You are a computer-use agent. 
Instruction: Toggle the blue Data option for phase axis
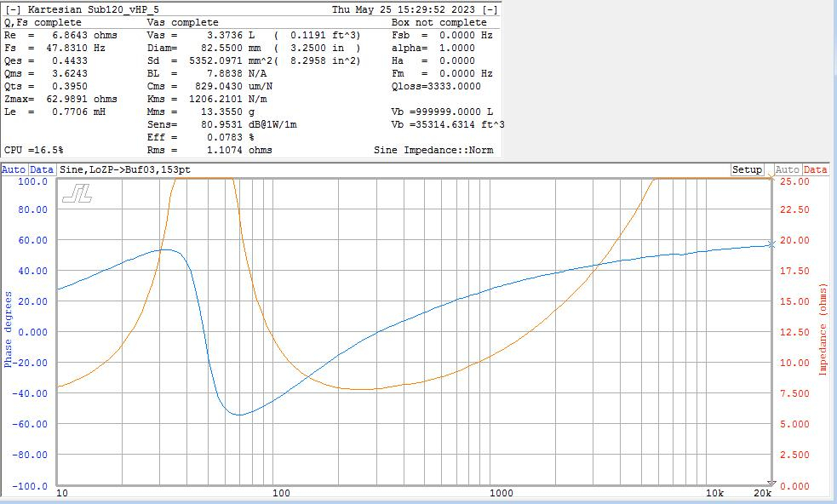click(42, 170)
